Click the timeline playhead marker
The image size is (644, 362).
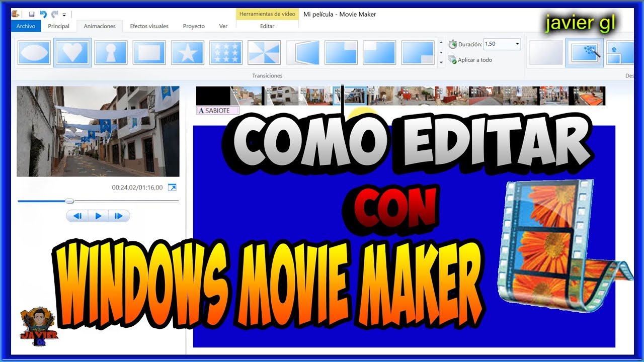click(x=343, y=100)
